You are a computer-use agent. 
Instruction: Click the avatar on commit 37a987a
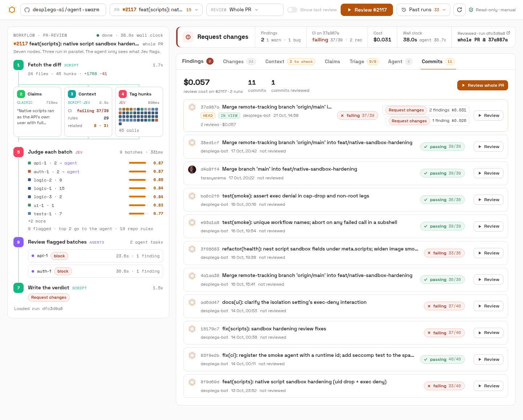coord(192,107)
